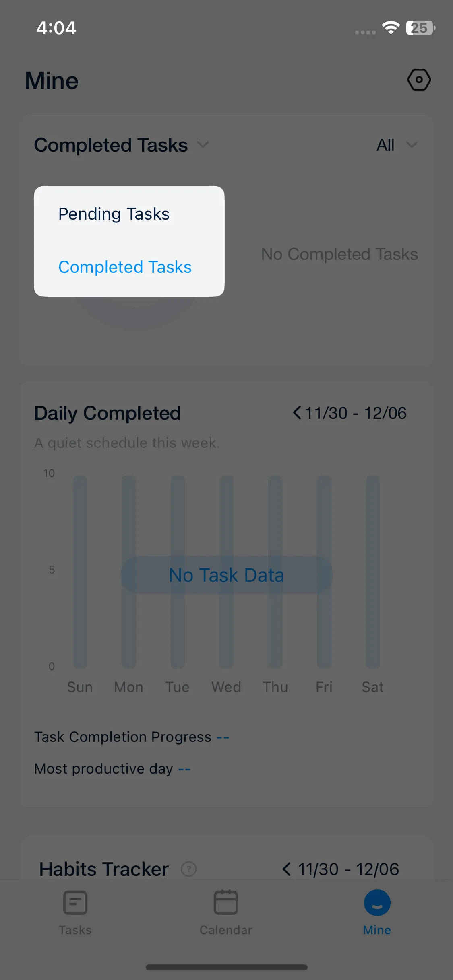The image size is (453, 980).
Task: Open settings hexagon icon
Action: click(x=419, y=80)
